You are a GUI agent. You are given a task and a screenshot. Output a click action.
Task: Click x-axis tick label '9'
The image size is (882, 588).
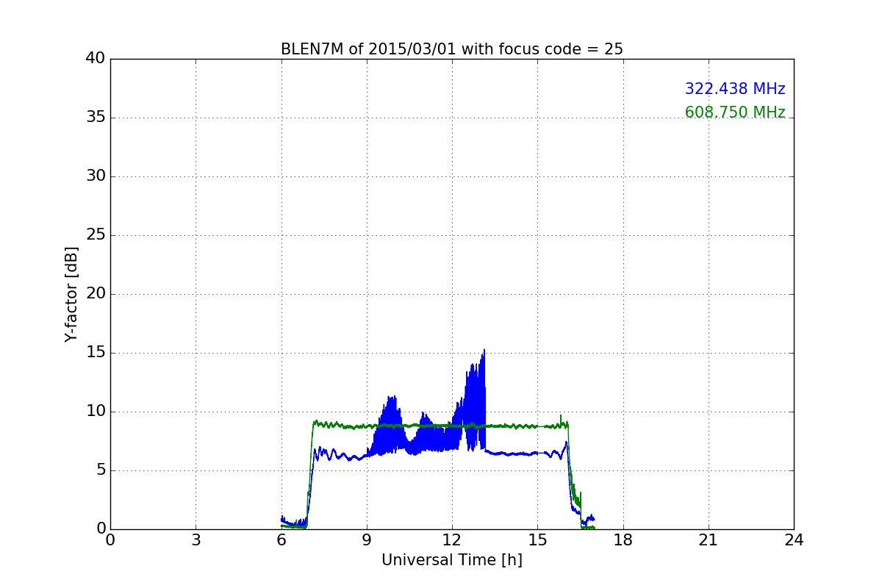coord(367,539)
